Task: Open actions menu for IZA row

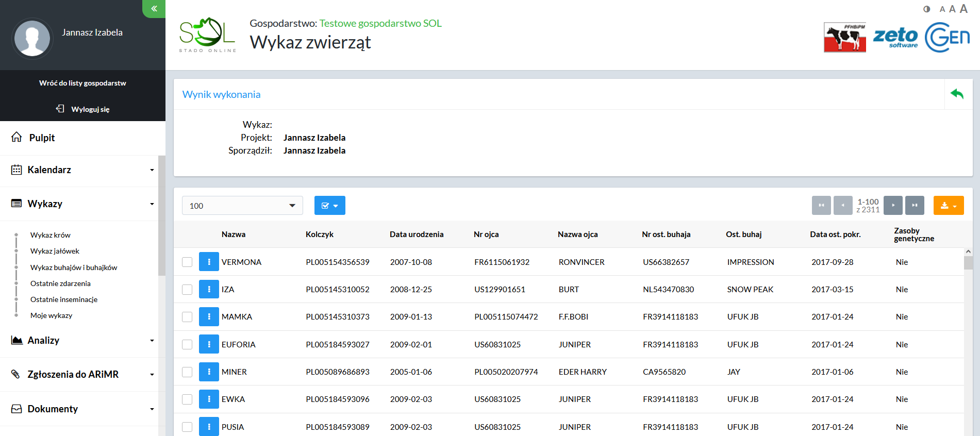Action: (209, 289)
